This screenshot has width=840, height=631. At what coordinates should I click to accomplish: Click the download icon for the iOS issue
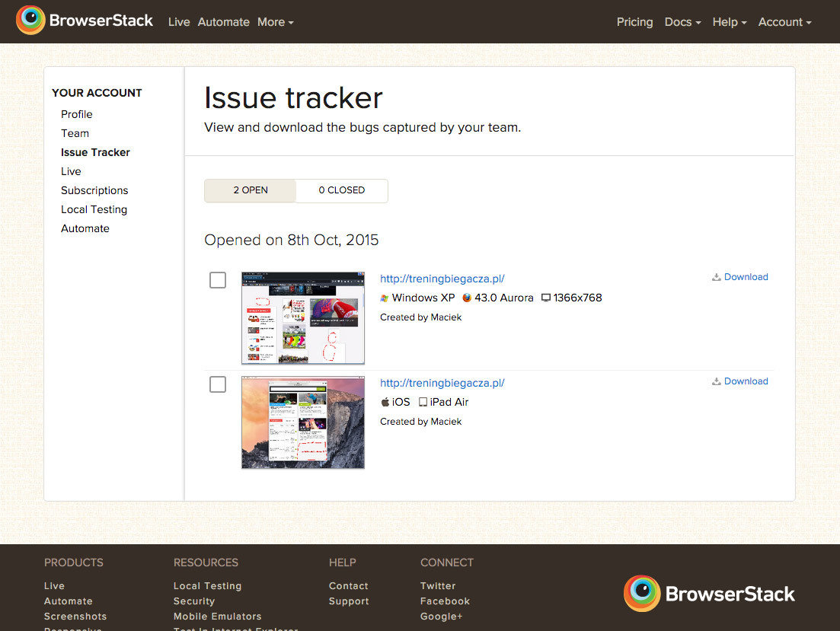coord(717,381)
